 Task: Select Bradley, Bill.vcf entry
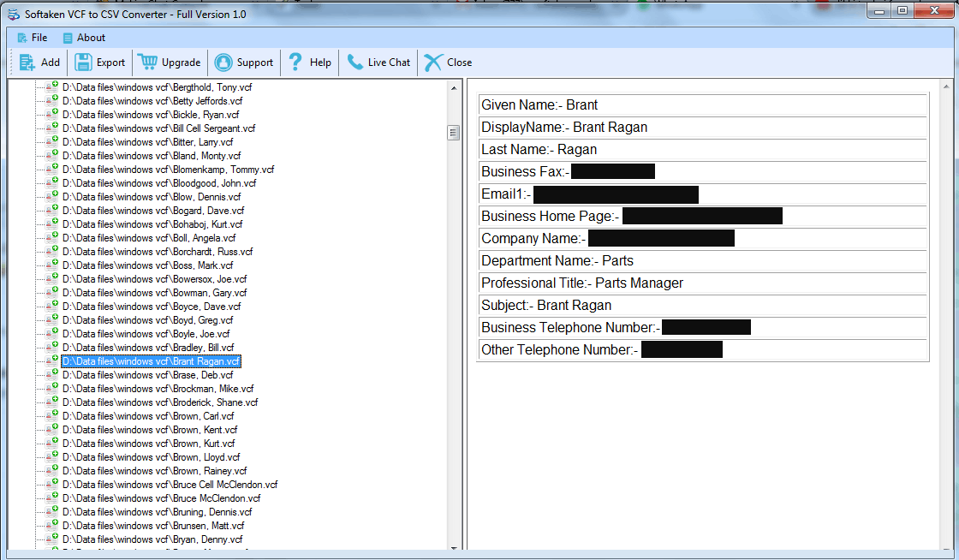pos(148,348)
